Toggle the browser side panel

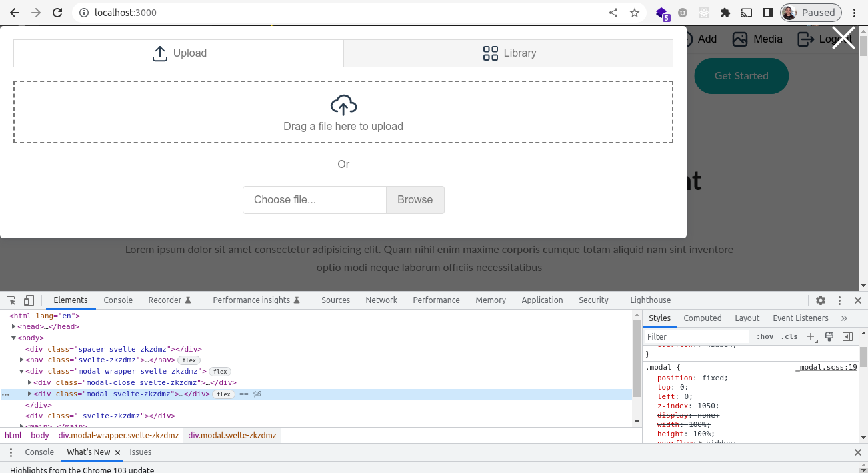point(767,13)
